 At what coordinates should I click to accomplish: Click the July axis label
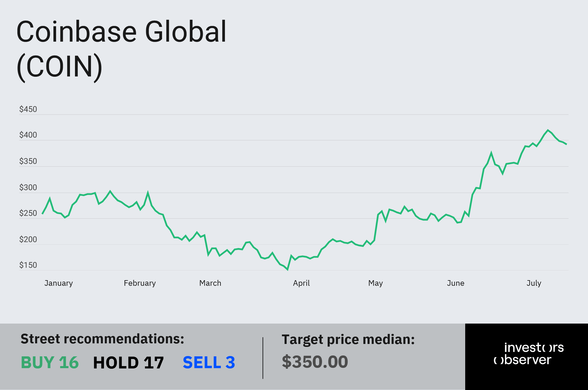(534, 283)
